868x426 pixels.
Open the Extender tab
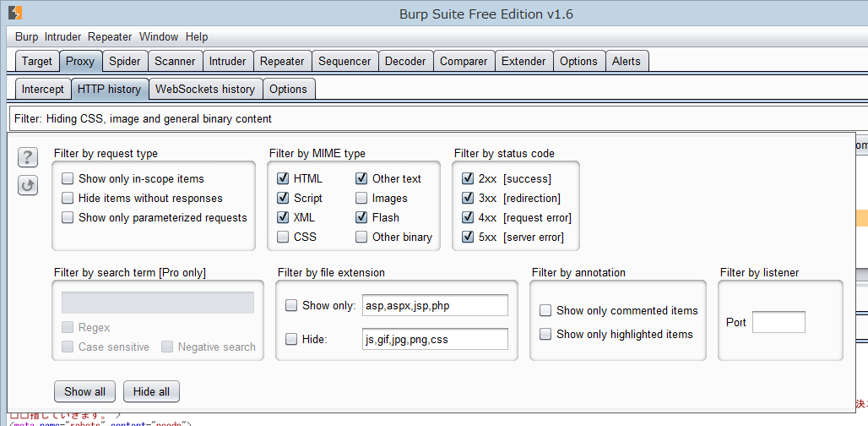click(524, 62)
